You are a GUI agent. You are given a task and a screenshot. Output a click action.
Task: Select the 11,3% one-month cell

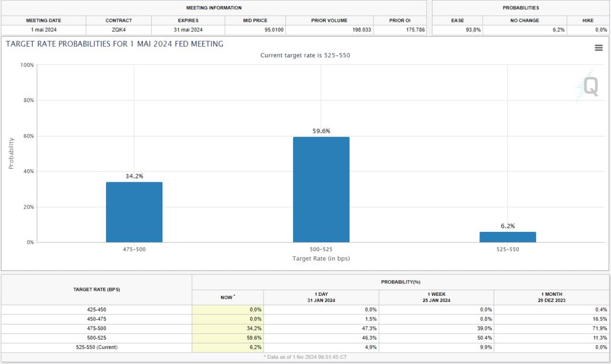[551, 338]
